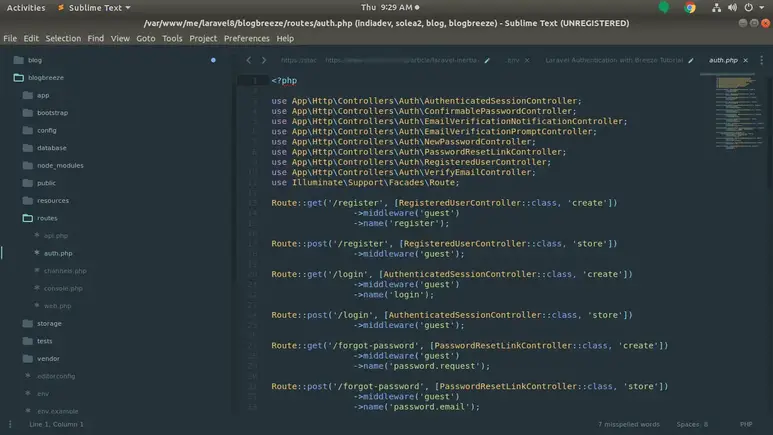Open the tab list dropdown arrow

click(x=764, y=60)
